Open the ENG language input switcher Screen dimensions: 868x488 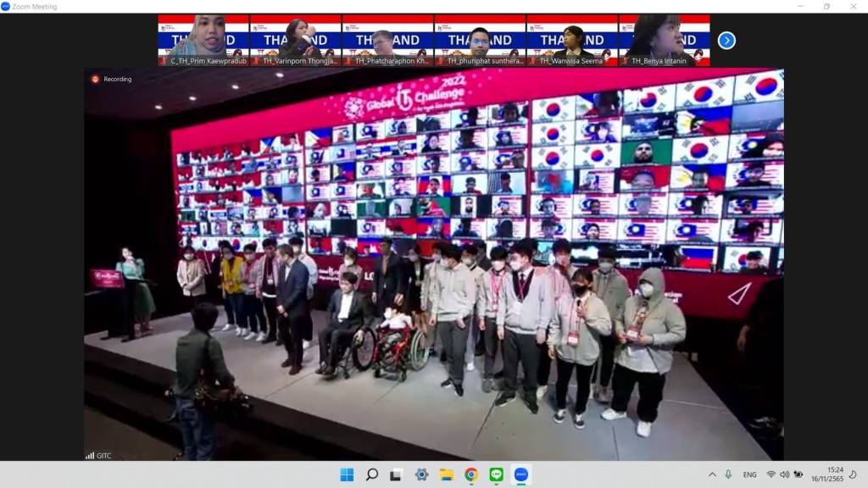(749, 474)
